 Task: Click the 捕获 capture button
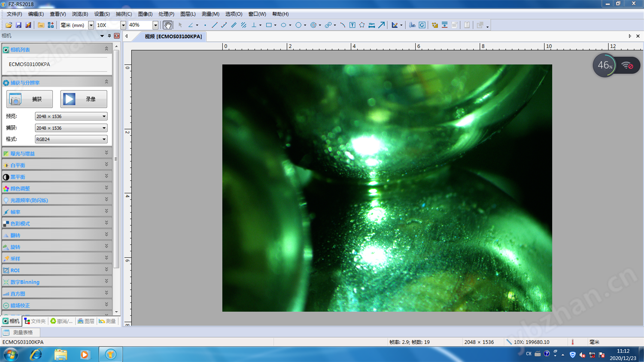30,99
